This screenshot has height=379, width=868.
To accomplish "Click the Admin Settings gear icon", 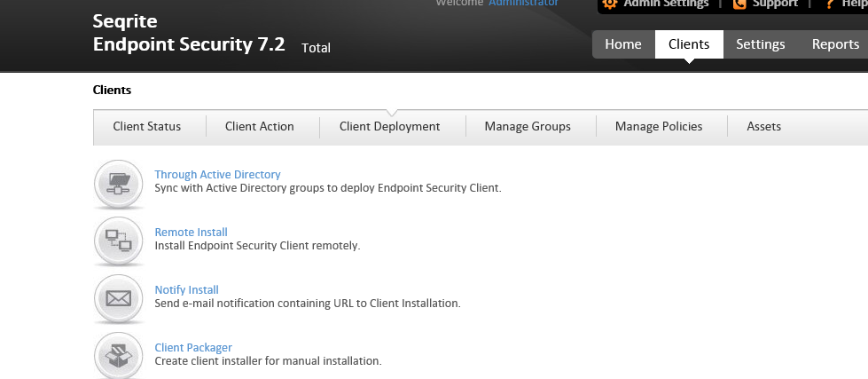I will (609, 4).
